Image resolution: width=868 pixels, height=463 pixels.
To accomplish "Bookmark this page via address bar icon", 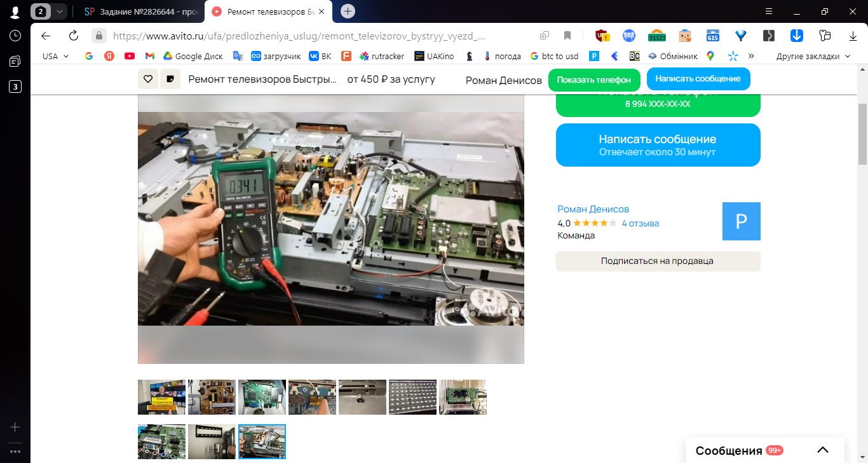I will [567, 36].
